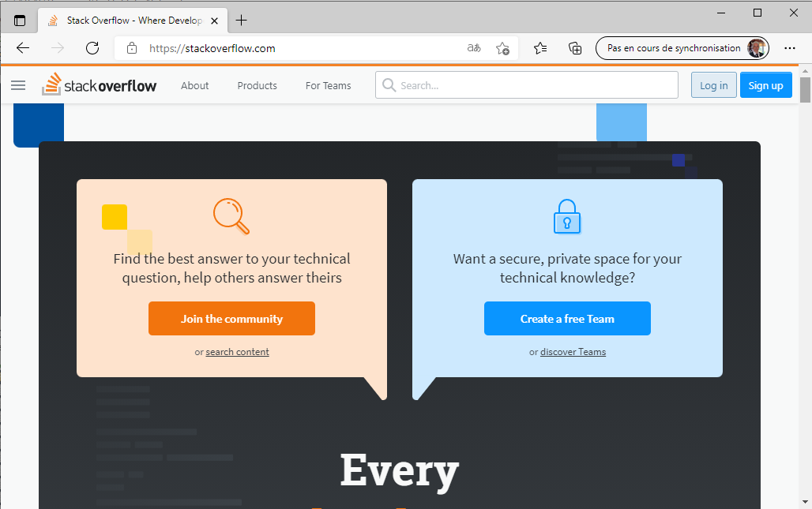Follow the search content link
This screenshot has width=812, height=509.
pyautogui.click(x=237, y=352)
